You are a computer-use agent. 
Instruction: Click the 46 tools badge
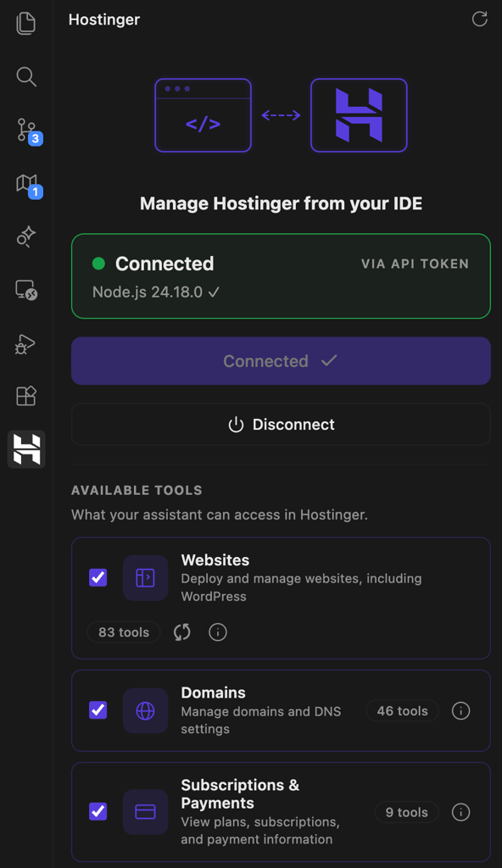coord(402,711)
